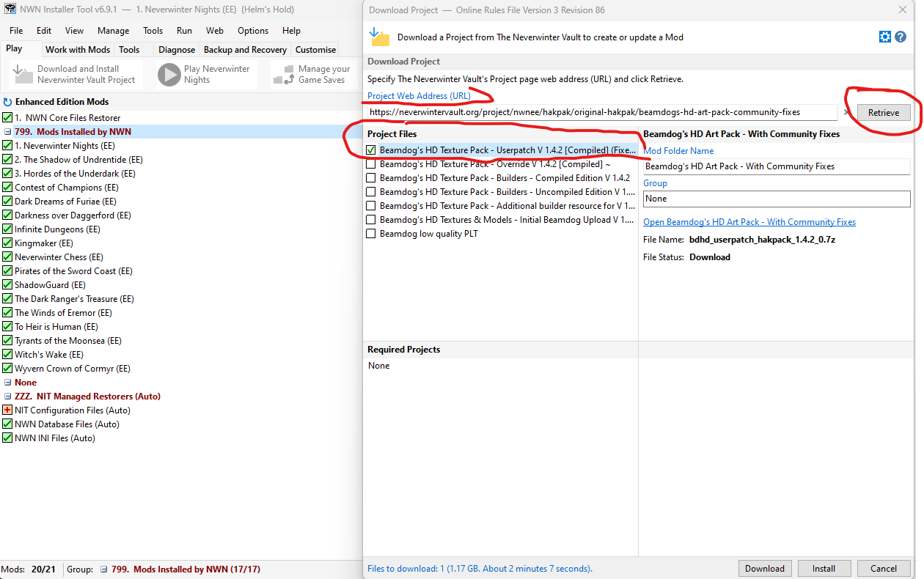This screenshot has height=579, width=924.
Task: Open the File menu
Action: point(16,31)
